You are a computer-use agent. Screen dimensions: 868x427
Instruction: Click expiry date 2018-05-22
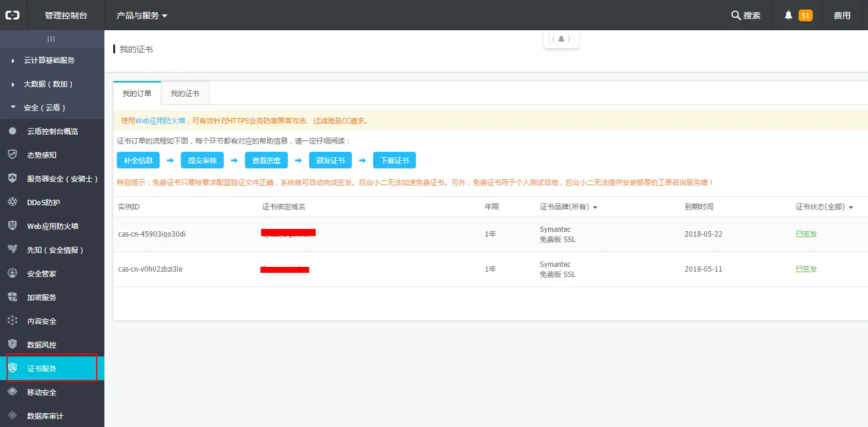[x=704, y=234]
